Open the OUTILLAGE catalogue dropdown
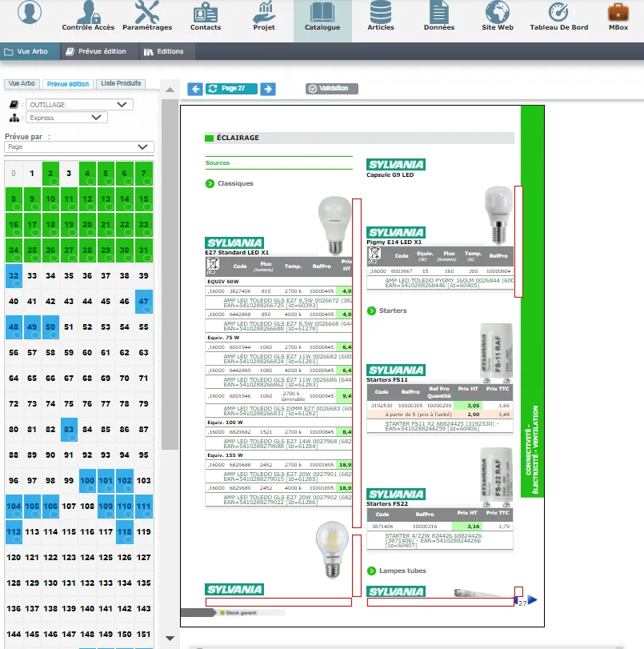This screenshot has height=649, width=644. click(79, 105)
